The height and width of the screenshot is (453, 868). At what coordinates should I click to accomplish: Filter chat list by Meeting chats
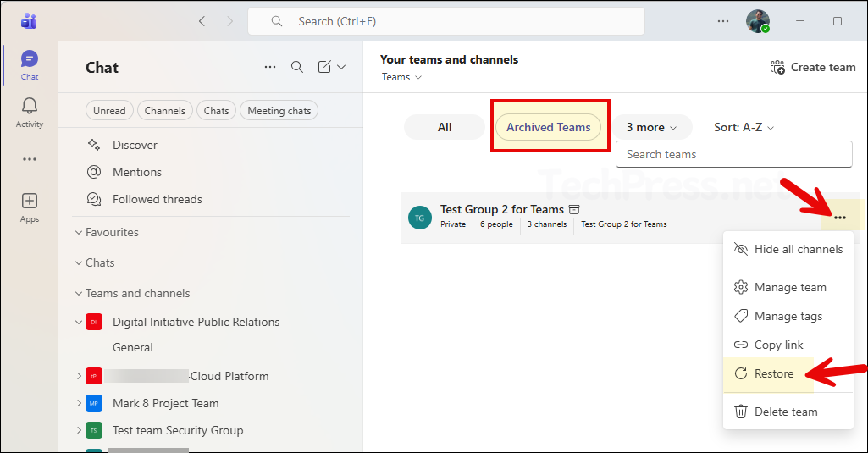coord(279,111)
